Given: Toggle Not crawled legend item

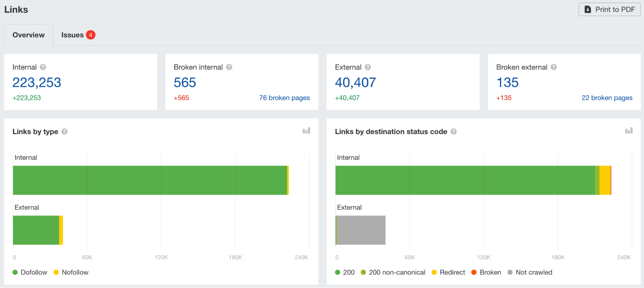Looking at the screenshot, I should click(530, 272).
